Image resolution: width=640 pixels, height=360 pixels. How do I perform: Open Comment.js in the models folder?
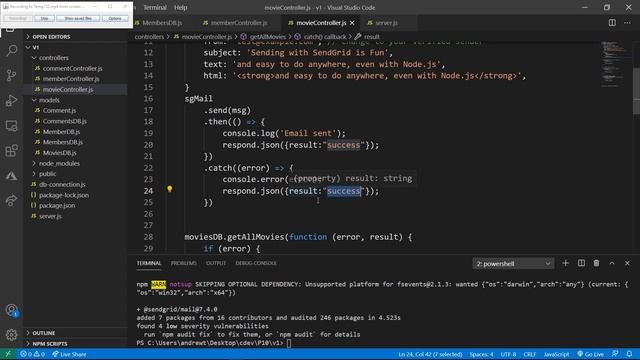60,111
